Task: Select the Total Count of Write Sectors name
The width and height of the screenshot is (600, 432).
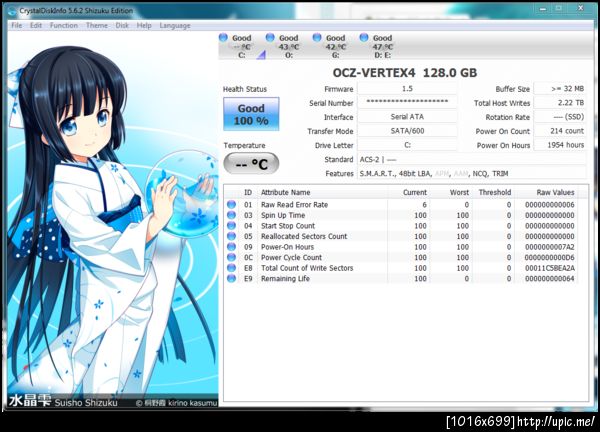Action: (x=307, y=268)
